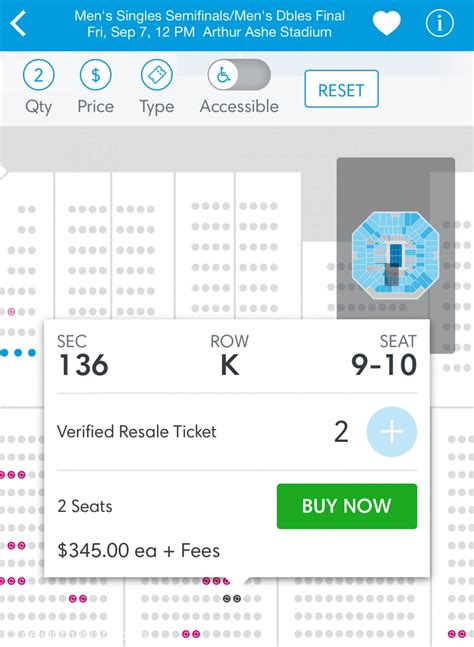Favorite this event with heart icon
This screenshot has height=647, width=474.
click(387, 23)
